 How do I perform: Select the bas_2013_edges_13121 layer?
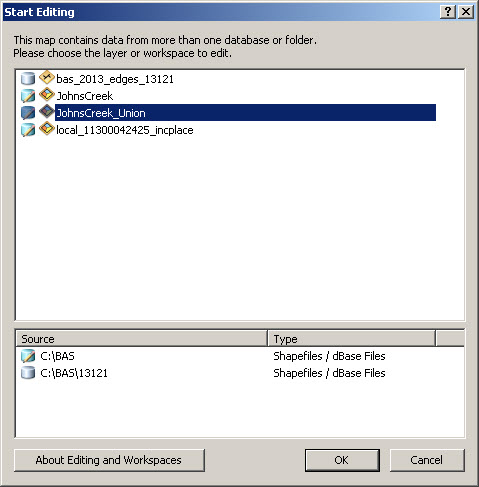pyautogui.click(x=115, y=79)
